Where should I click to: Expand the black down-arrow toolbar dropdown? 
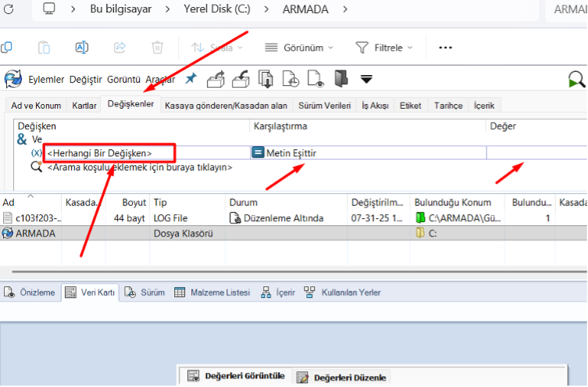[366, 79]
